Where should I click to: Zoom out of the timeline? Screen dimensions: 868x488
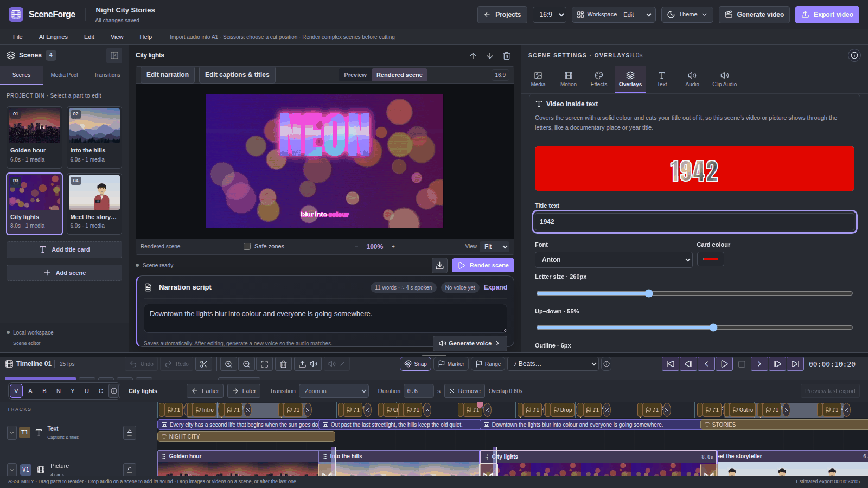(x=247, y=364)
